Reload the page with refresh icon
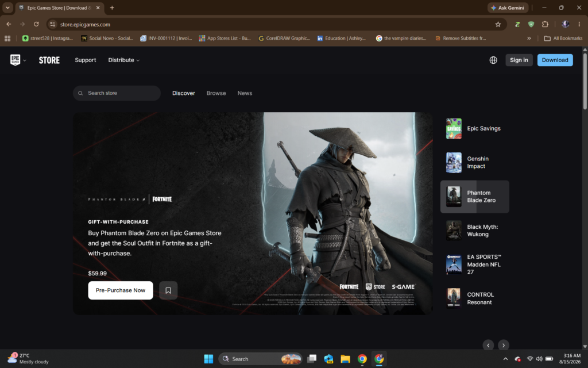The width and height of the screenshot is (588, 368). tap(36, 24)
